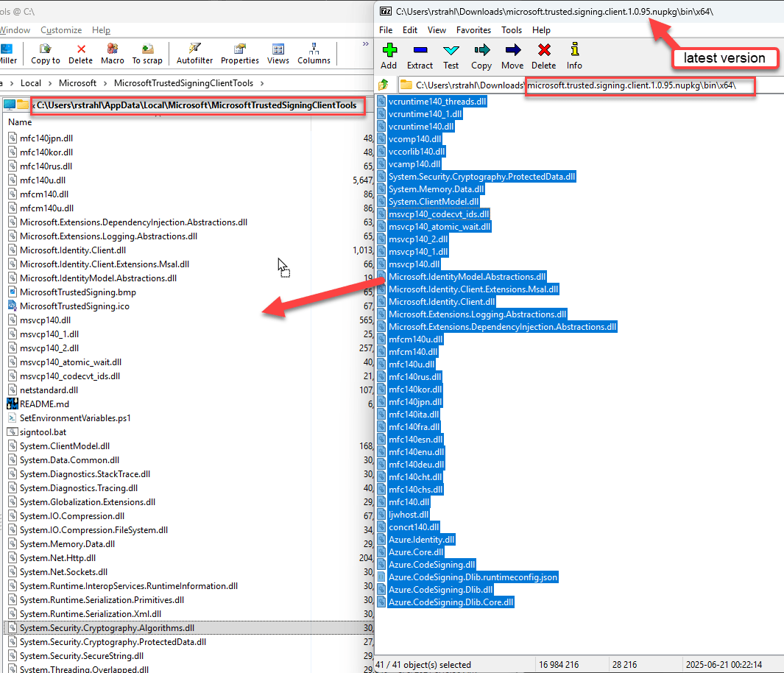Select the Extract icon in 7-Zip toolbar

[x=420, y=53]
